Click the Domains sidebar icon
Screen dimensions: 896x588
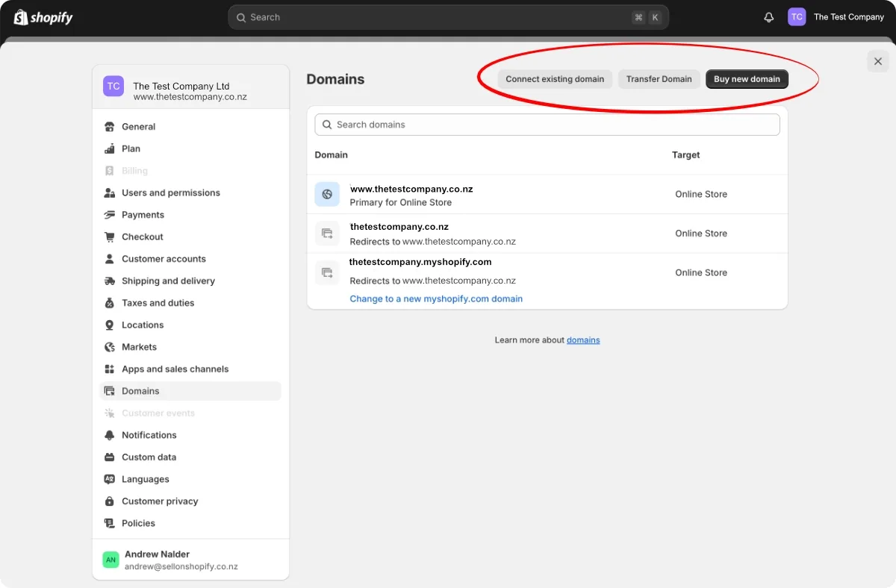110,391
